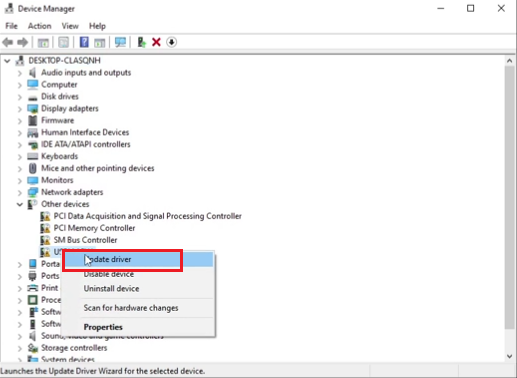Expand the Computer category chevron
This screenshot has height=378, width=517.
[20, 85]
